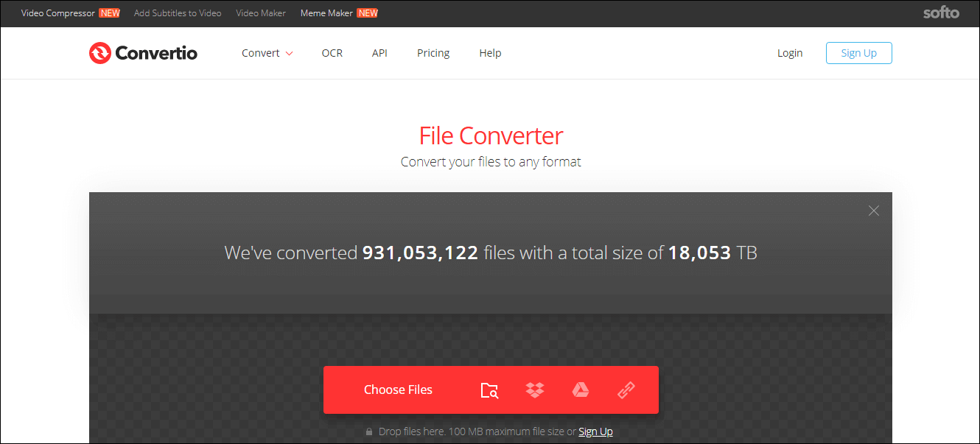
Task: Choose files from Dropbox icon
Action: (x=535, y=390)
